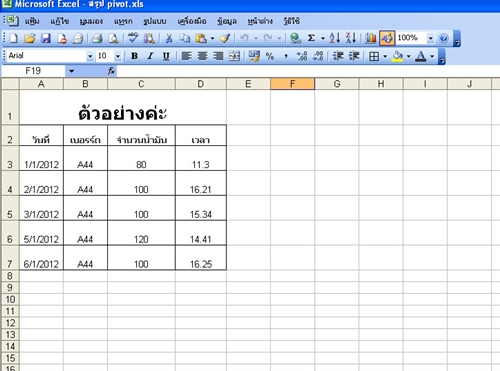This screenshot has height=371, width=500.
Task: Apply the Percent style format
Action: pos(270,56)
